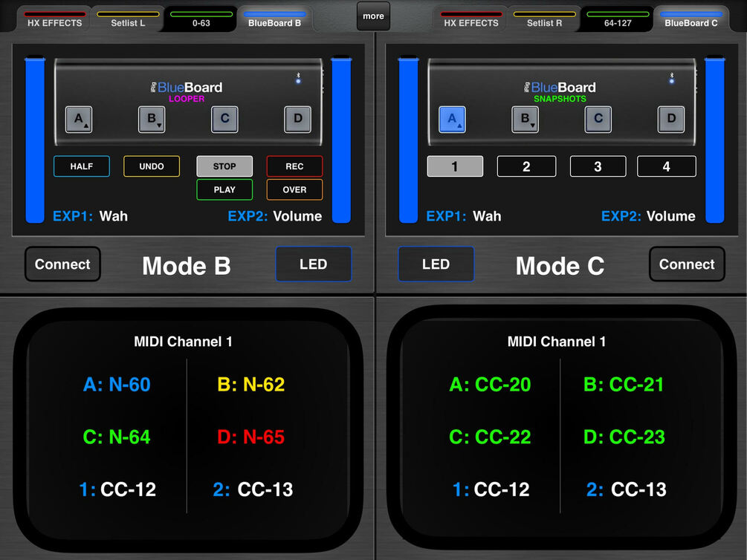Tap footswitch B on Mode C BlueBoard
This screenshot has width=747, height=560.
pos(525,119)
